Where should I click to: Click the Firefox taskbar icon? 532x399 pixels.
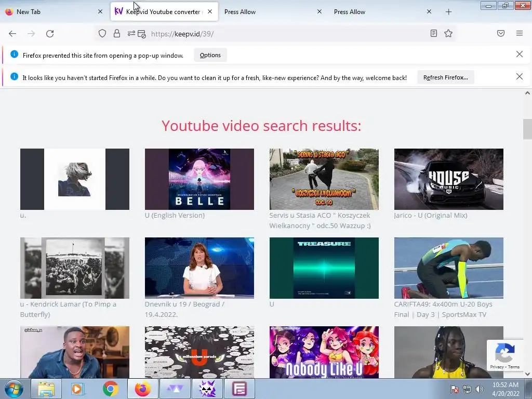pyautogui.click(x=142, y=389)
